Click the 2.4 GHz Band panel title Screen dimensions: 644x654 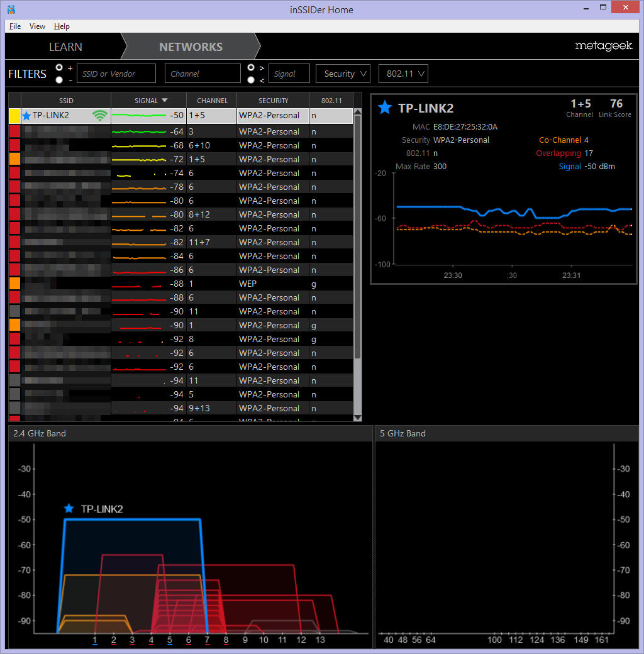click(40, 433)
